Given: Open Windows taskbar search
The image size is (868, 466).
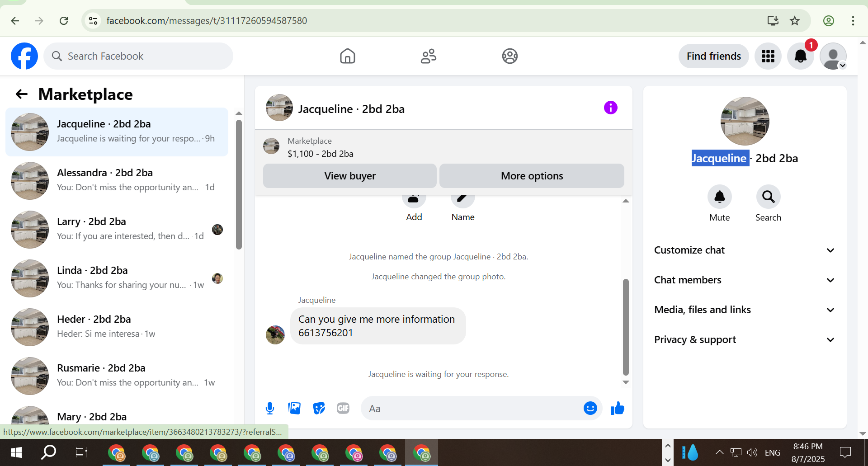Looking at the screenshot, I should pyautogui.click(x=48, y=452).
